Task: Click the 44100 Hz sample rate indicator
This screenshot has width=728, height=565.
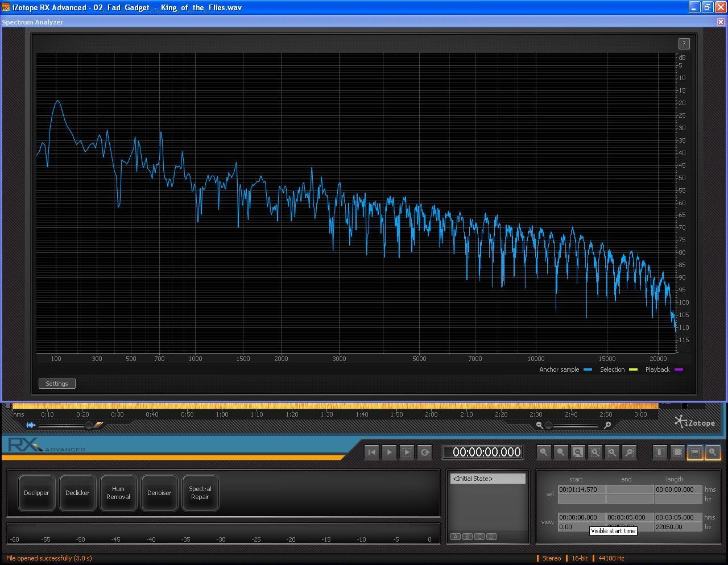Action: pos(611,558)
